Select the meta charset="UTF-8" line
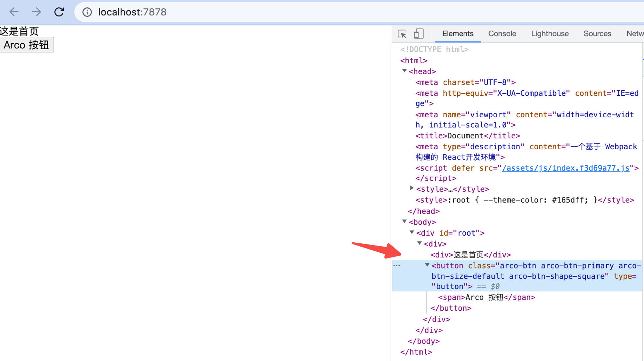 tap(465, 82)
